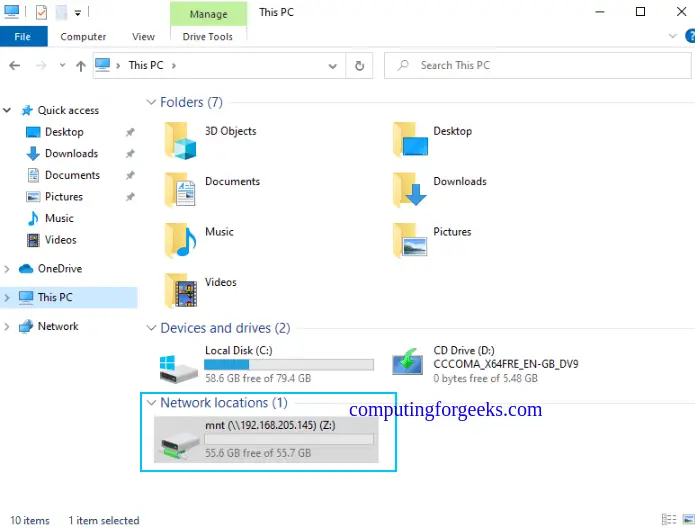Click the '1 item selected' status text
The width and height of the screenshot is (695, 528).
point(104,520)
